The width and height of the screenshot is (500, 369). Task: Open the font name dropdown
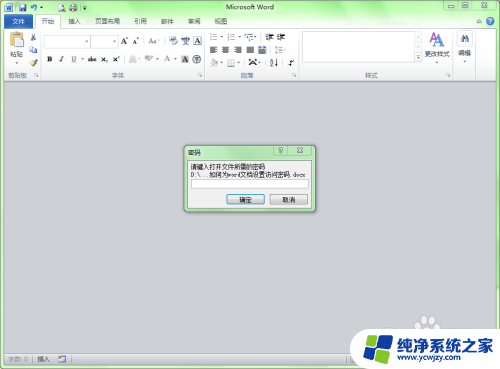pyautogui.click(x=87, y=41)
